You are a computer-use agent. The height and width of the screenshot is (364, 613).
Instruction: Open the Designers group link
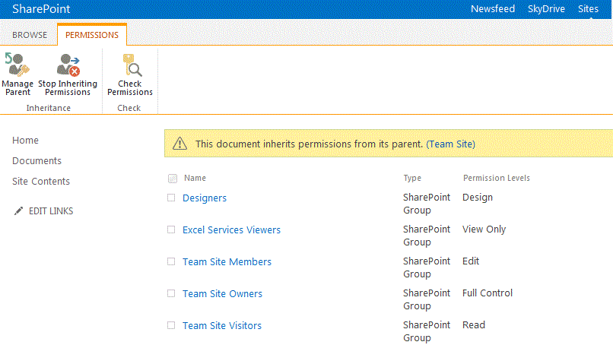[205, 198]
